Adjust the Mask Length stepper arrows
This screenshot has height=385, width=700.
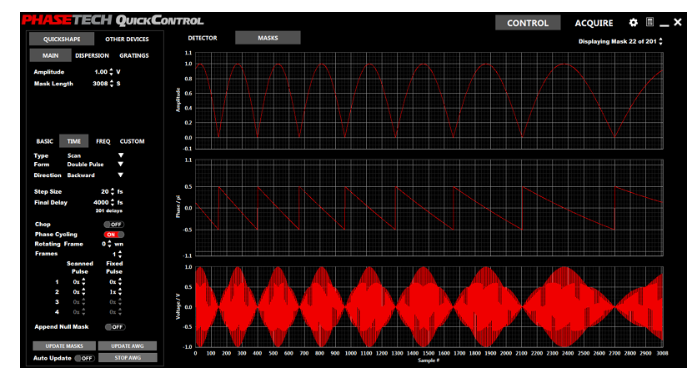click(x=111, y=84)
